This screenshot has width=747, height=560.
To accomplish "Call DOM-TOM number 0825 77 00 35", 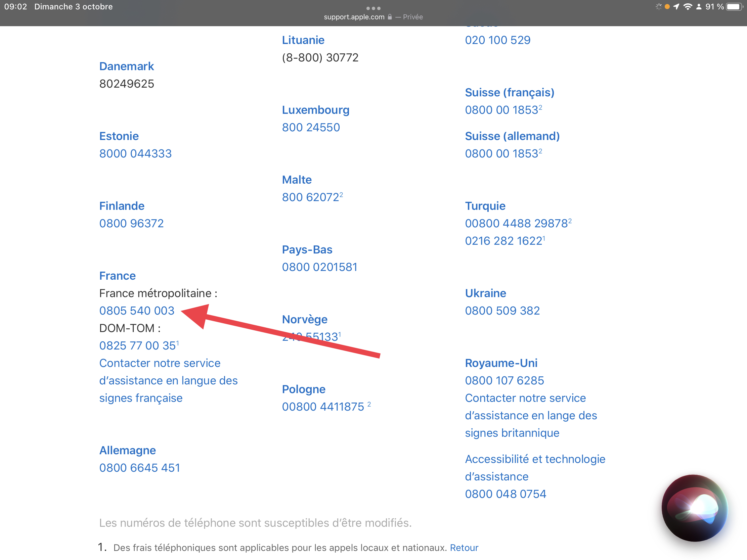I will tap(137, 346).
